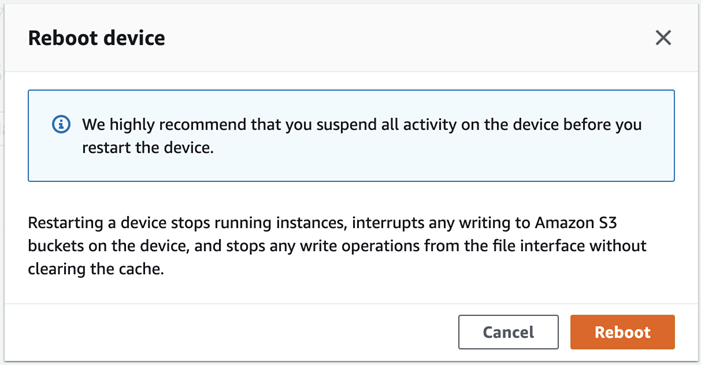Cancel the device reboot

click(x=508, y=332)
